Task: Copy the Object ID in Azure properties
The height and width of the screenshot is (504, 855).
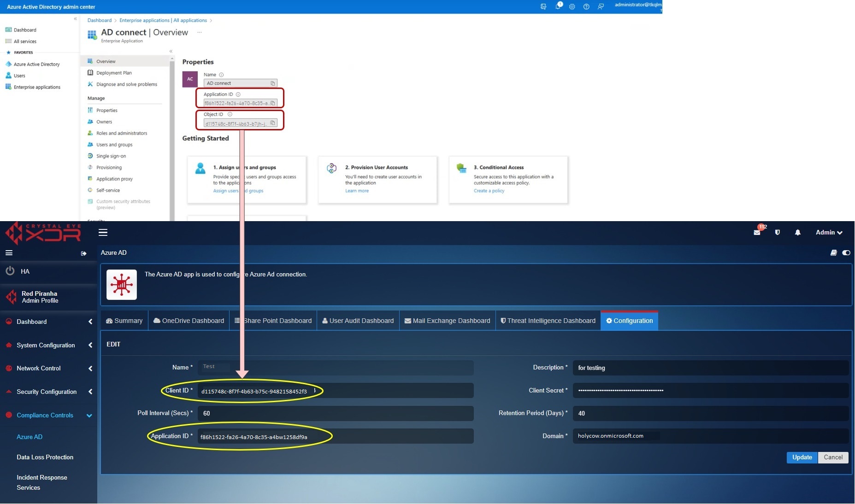Action: [273, 123]
